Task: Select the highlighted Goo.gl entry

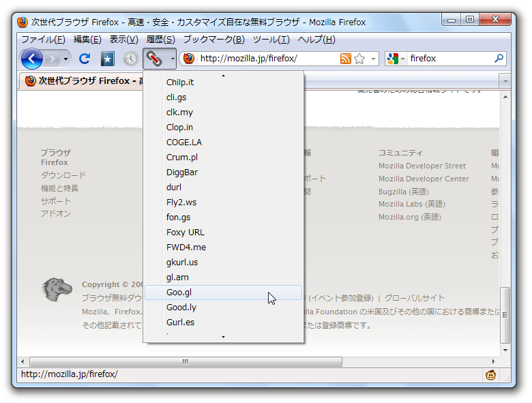Action: tap(223, 292)
